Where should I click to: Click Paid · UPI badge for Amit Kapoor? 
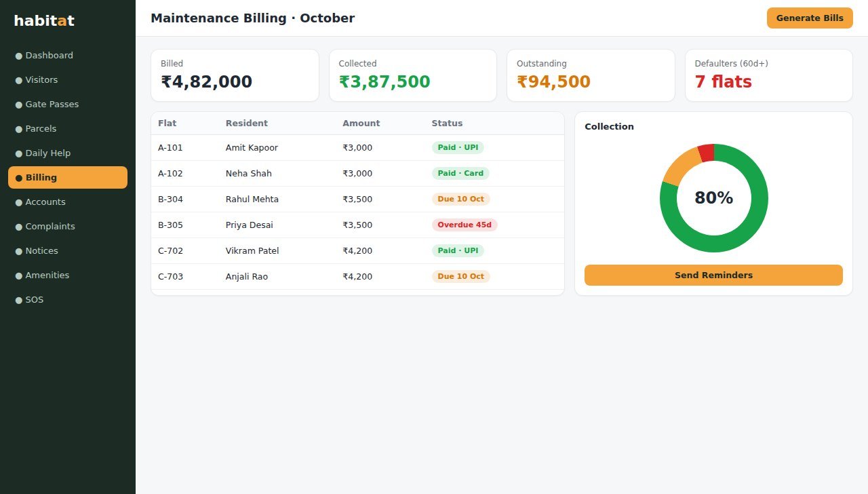click(x=458, y=148)
